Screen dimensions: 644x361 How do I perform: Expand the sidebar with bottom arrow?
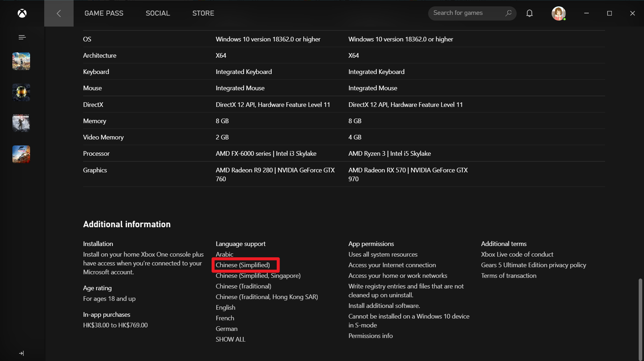(22, 353)
